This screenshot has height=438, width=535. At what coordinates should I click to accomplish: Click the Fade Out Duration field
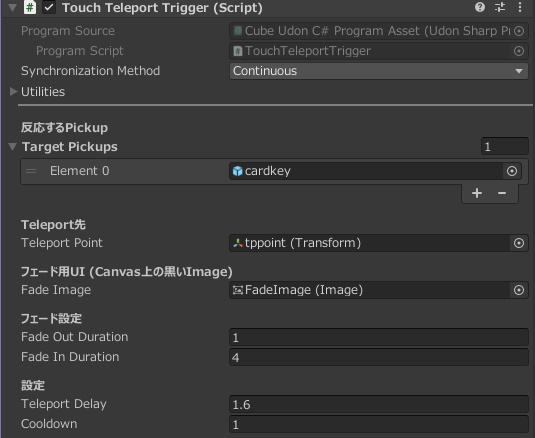(379, 337)
